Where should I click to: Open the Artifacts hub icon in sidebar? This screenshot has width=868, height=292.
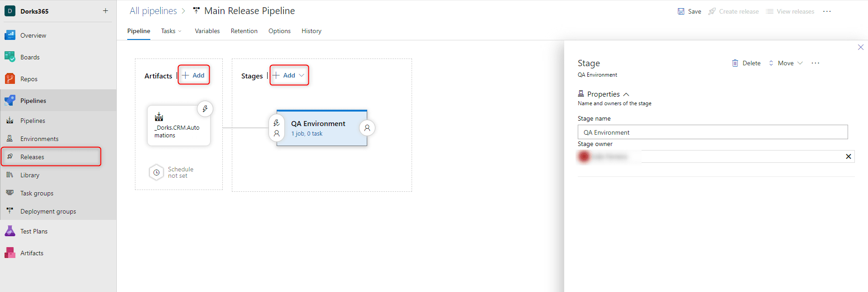click(10, 253)
